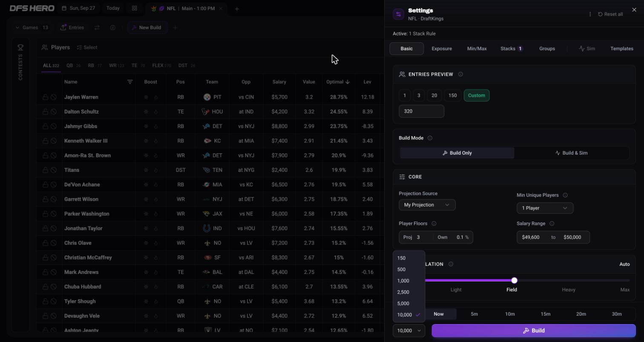Click the Select players button
This screenshot has width=644, height=342.
coord(87,47)
